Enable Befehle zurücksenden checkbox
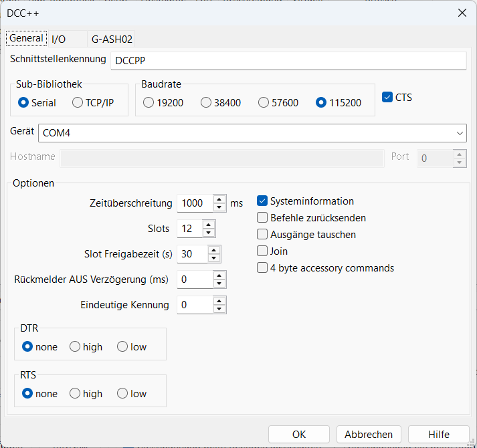 tap(263, 218)
